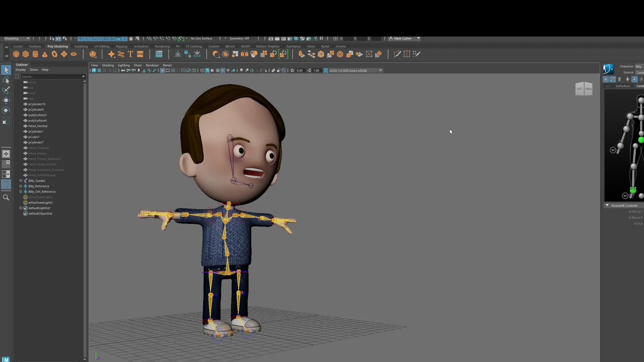Viewport: 644px width, 362px height.
Task: Click the Definition tab in HumanIK
Action: pyautogui.click(x=623, y=86)
